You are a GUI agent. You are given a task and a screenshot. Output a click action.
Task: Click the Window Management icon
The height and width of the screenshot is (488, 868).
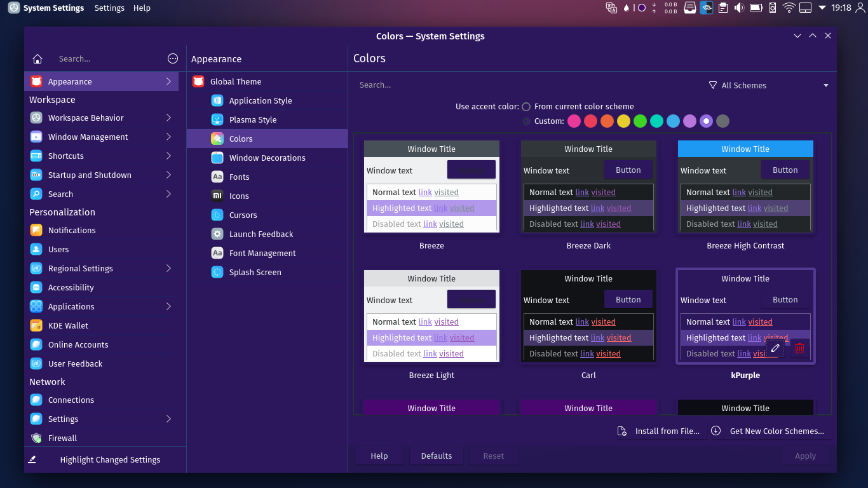point(36,137)
